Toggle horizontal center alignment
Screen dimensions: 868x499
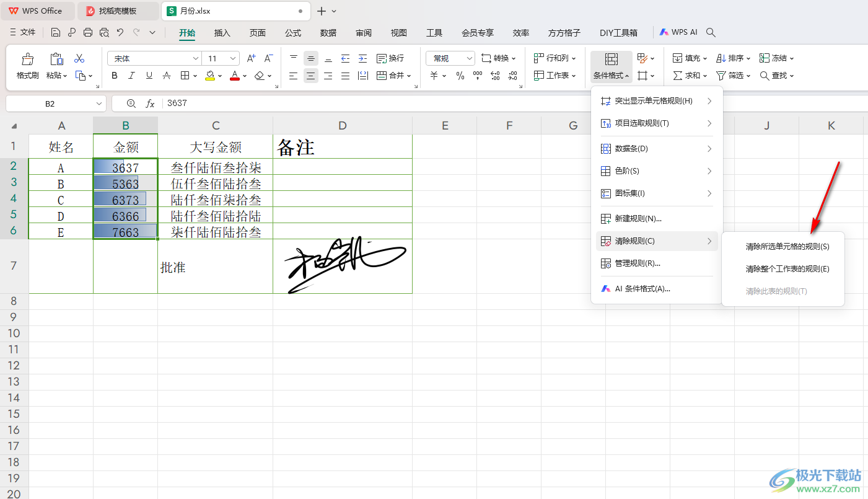[311, 76]
